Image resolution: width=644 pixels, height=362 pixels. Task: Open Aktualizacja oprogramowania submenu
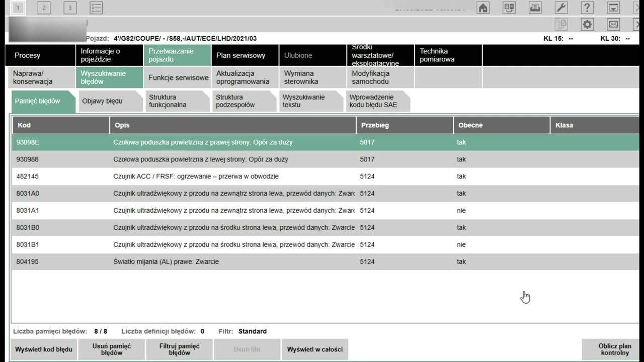click(245, 77)
